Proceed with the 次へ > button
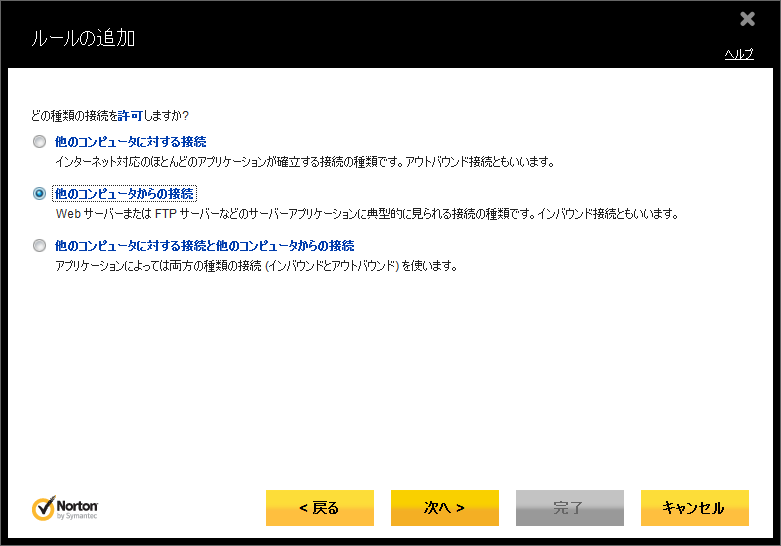 click(x=444, y=507)
